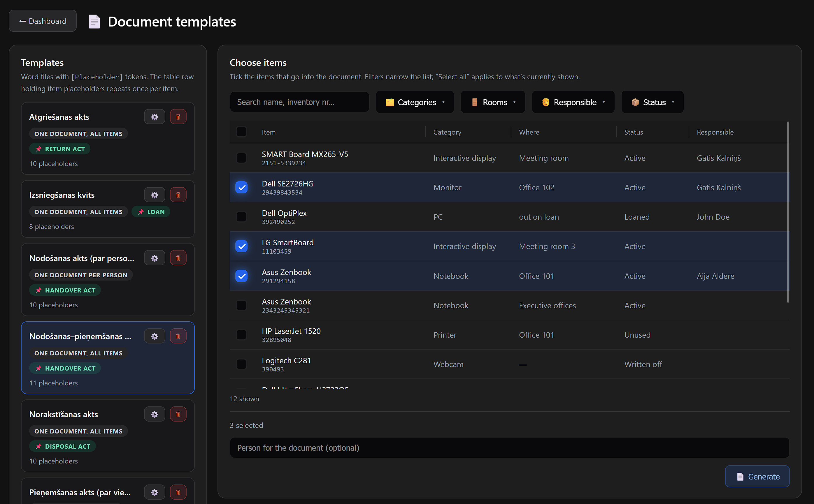
Task: Open settings for Norakstīšanas akts template
Action: click(x=155, y=414)
